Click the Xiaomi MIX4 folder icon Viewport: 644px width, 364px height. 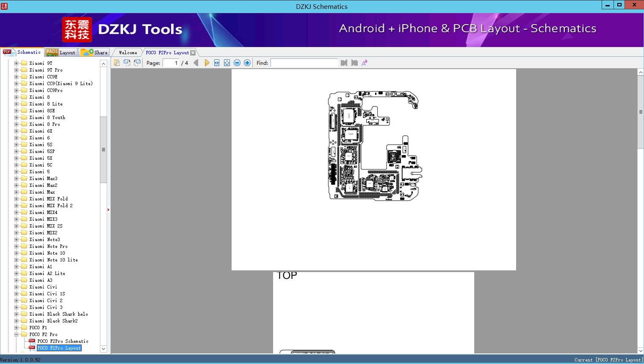(24, 212)
